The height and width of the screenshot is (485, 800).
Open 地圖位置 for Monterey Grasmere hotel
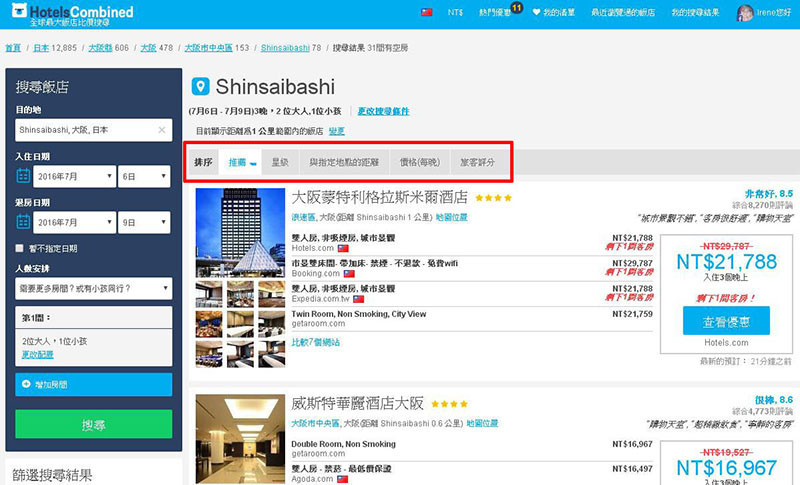452,217
